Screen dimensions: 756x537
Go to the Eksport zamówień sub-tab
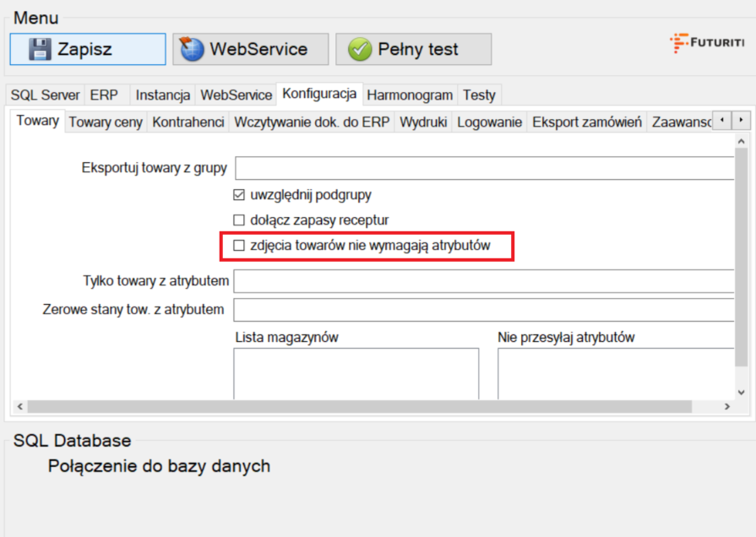coord(587,122)
